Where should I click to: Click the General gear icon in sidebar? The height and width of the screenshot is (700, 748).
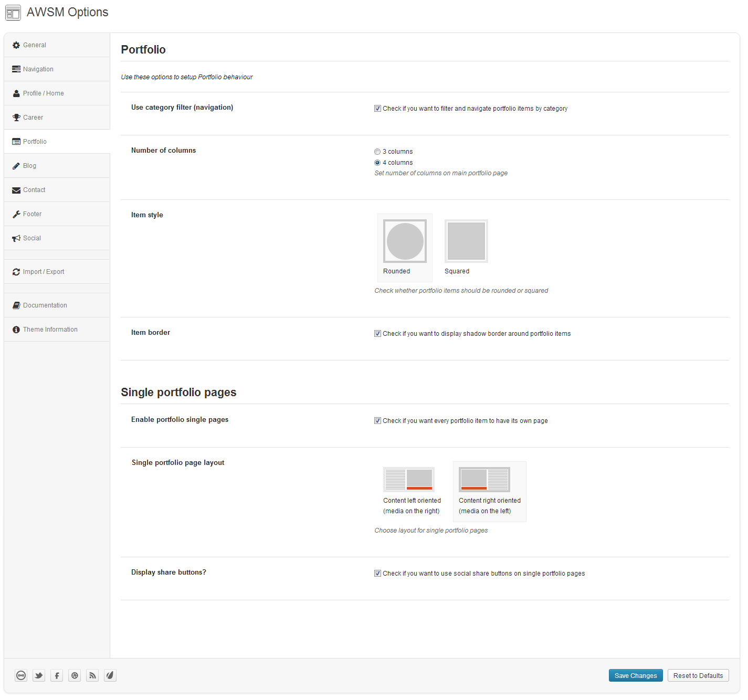click(16, 45)
